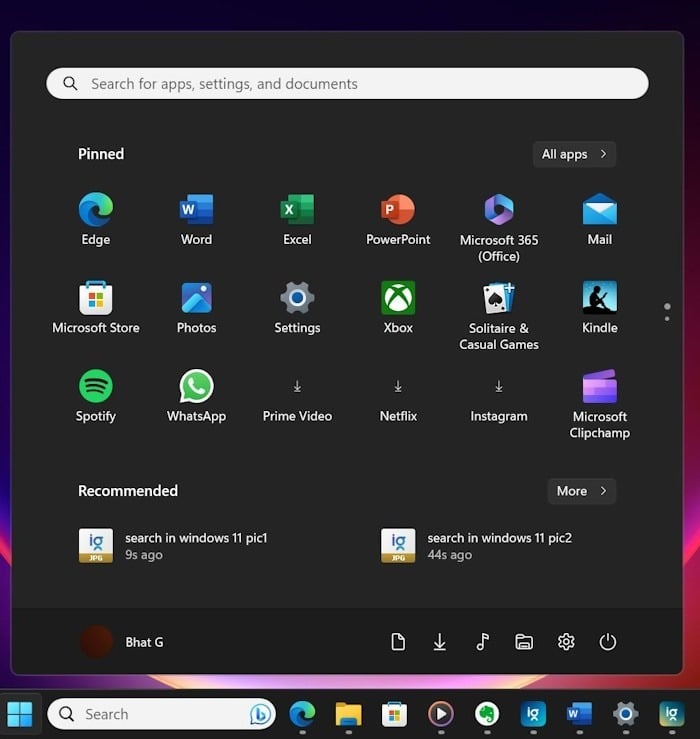This screenshot has width=700, height=739.
Task: Open File Explorer icon in Start footer
Action: coord(524,642)
